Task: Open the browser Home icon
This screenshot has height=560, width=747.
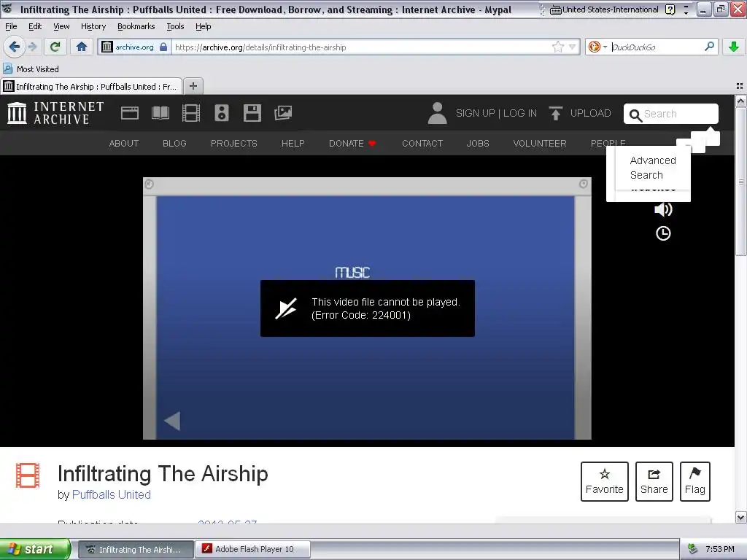Action: [x=82, y=47]
